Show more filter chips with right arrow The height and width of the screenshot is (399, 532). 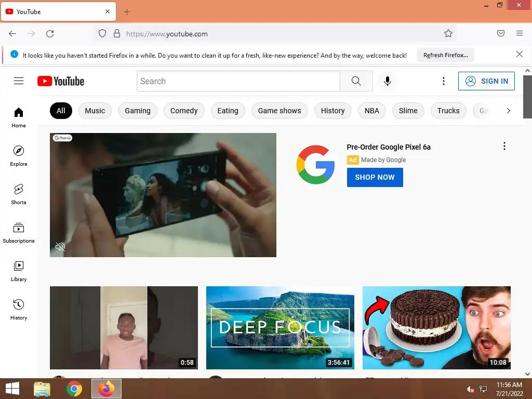point(508,111)
